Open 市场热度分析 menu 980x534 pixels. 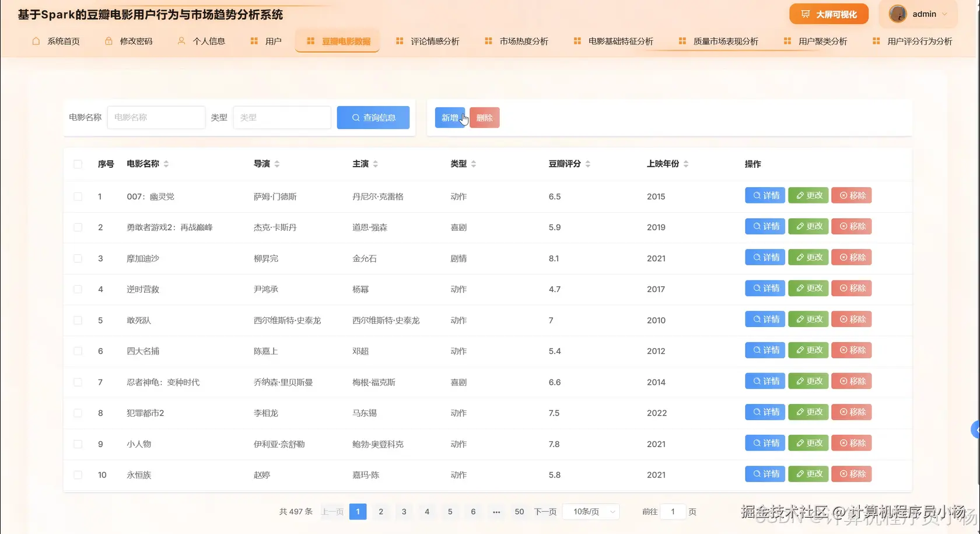[516, 41]
